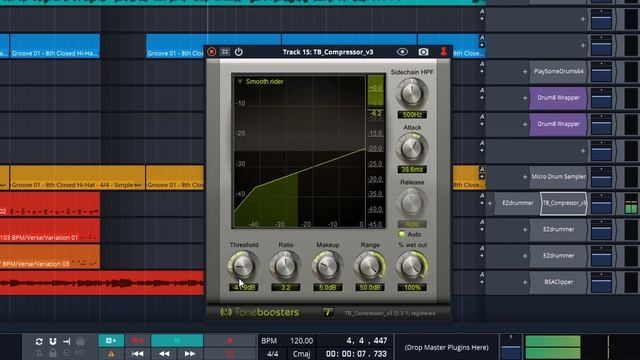Image resolution: width=640 pixels, height=360 pixels.
Task: Click the small teal play-selection button
Action: (x=111, y=340)
